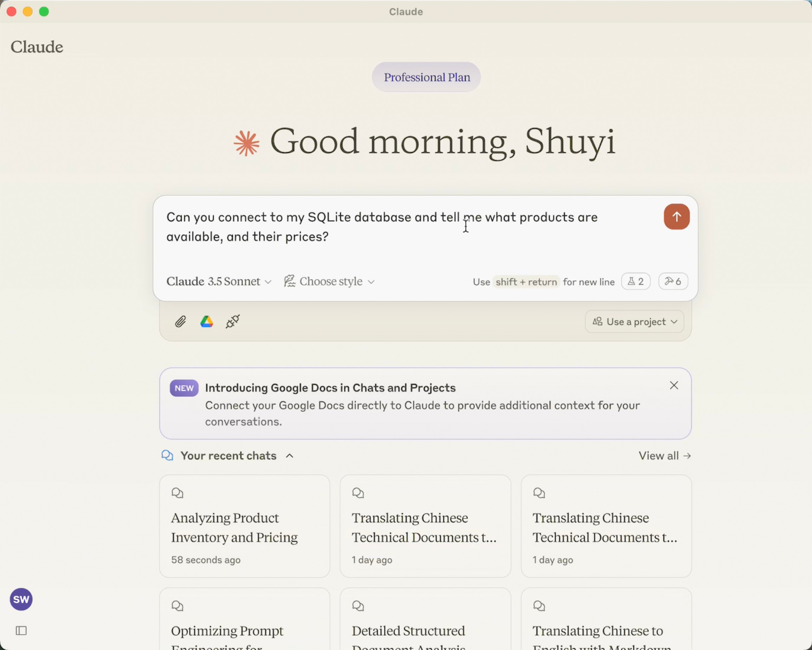Open the feature preview flask badge showing 2
The image size is (812, 650).
tap(635, 282)
